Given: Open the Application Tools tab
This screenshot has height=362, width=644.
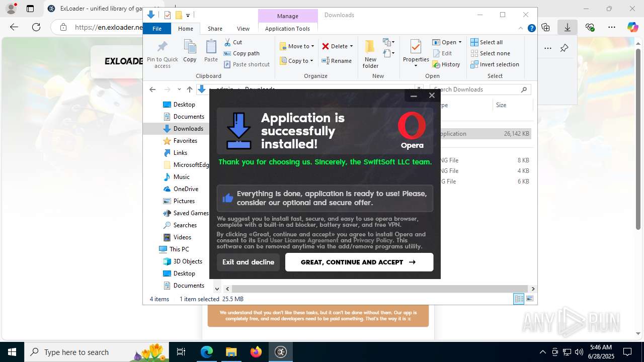Looking at the screenshot, I should tap(287, 29).
